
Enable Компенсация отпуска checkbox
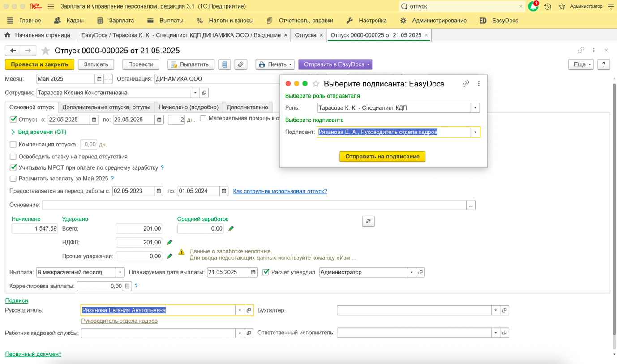pos(13,145)
